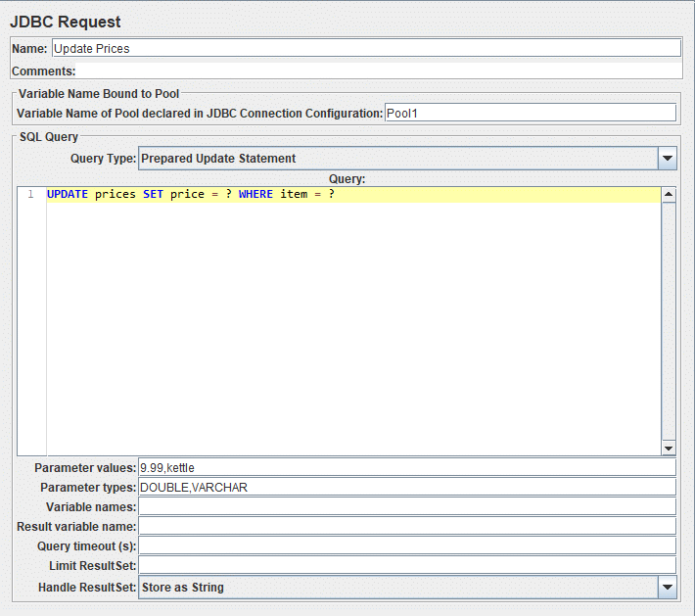
Task: Click the Parameter values field
Action: (406, 468)
